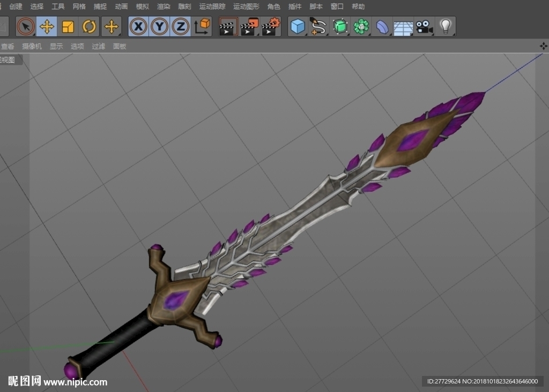Click the viewport navigation arrows icon

[543, 46]
